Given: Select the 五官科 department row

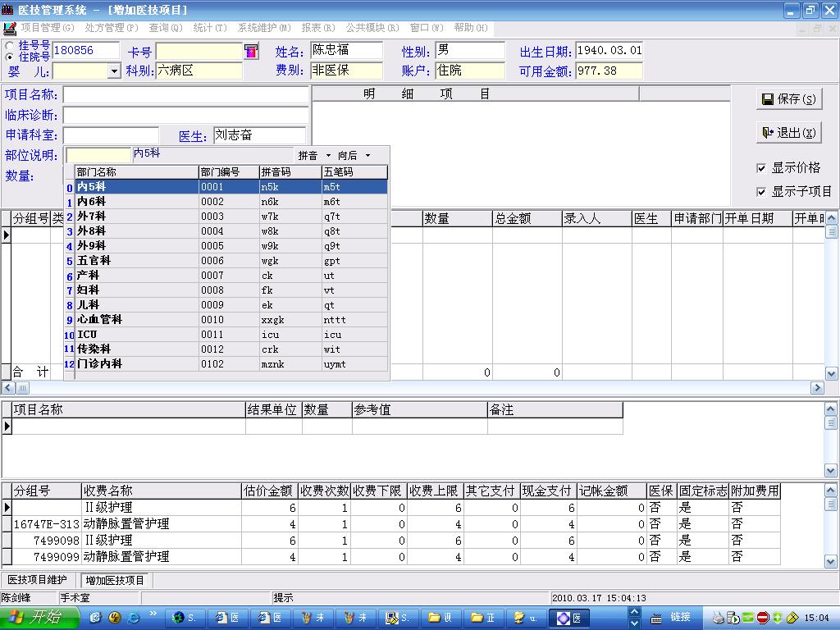Looking at the screenshot, I should coord(231,260).
